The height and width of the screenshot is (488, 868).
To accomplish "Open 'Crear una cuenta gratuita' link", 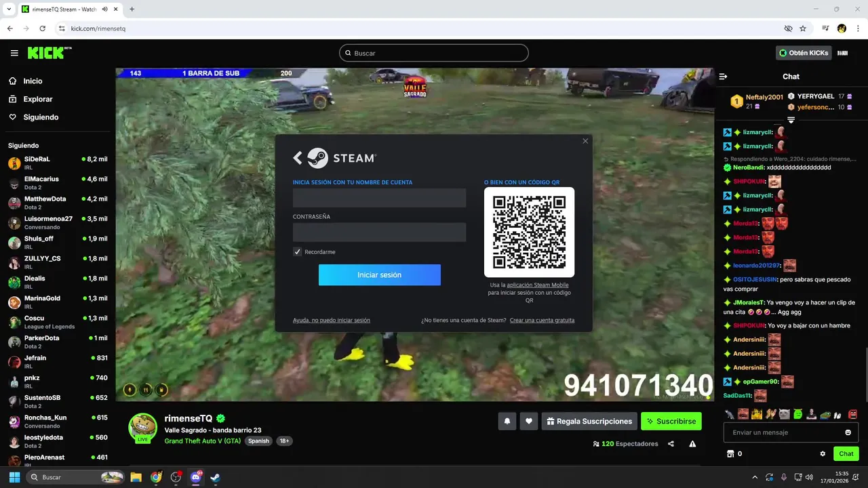I will click(x=542, y=320).
